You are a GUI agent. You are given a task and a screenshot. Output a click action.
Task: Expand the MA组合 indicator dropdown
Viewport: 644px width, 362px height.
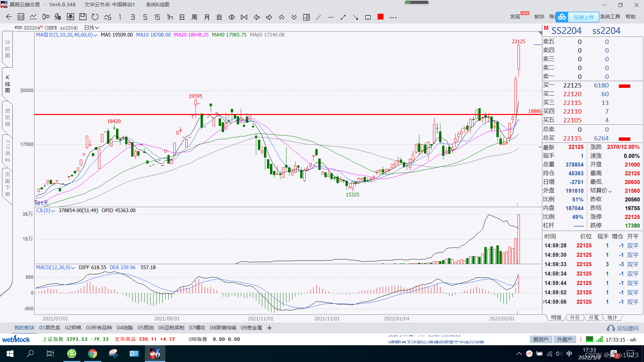[96, 35]
